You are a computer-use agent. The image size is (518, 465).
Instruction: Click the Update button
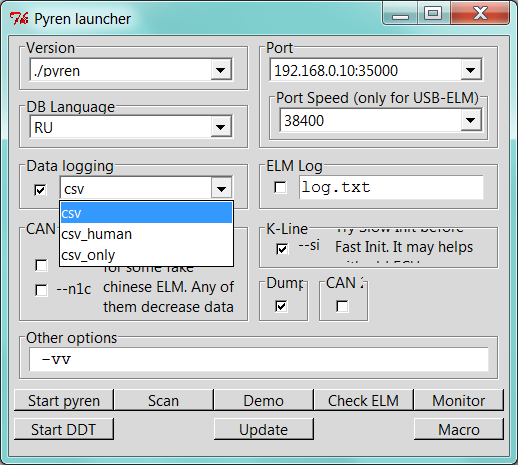point(263,429)
